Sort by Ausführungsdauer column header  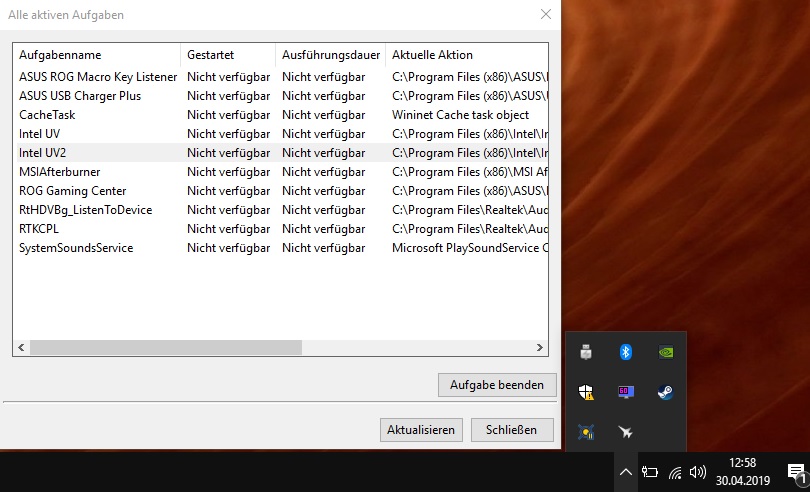331,55
